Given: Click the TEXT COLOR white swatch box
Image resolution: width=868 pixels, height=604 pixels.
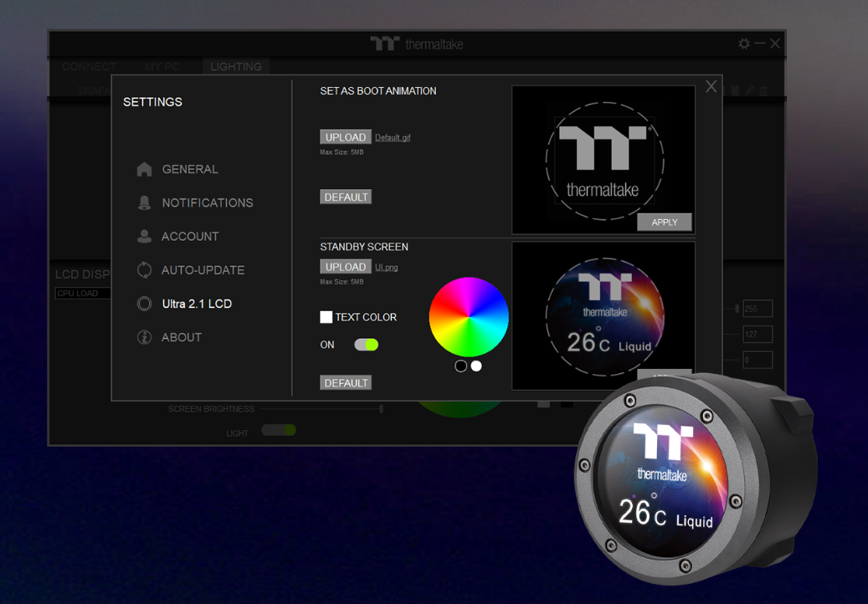Looking at the screenshot, I should click(326, 317).
